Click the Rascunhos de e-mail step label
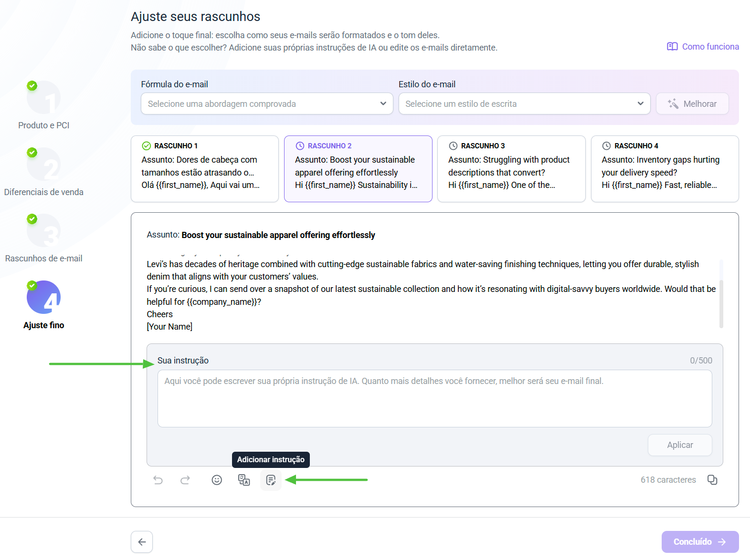The height and width of the screenshot is (560, 750). point(44,259)
